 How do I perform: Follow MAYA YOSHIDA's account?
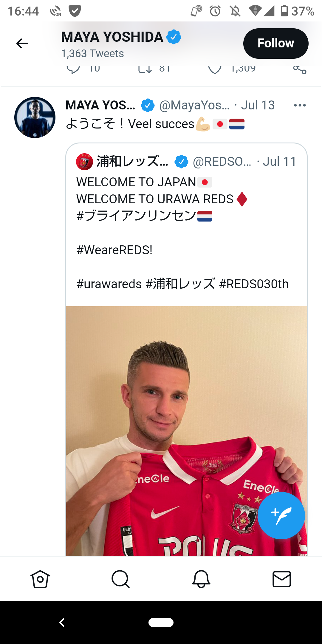pos(275,44)
